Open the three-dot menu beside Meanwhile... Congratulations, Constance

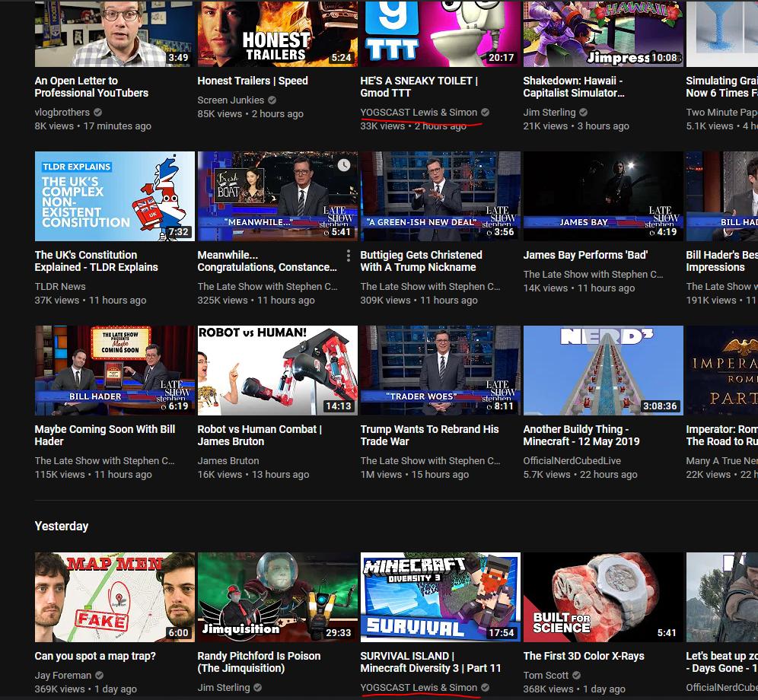point(349,255)
